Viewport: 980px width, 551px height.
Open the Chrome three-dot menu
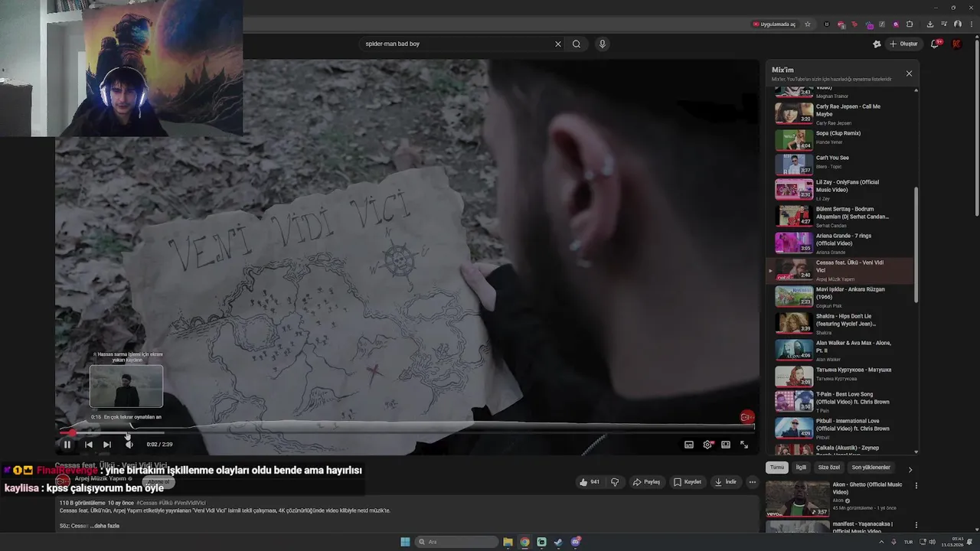coord(970,24)
